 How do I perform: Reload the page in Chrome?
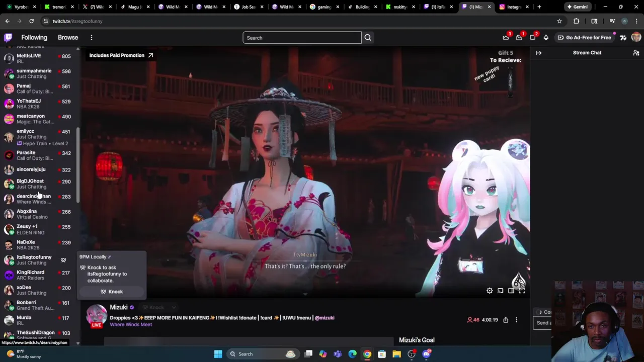point(31,21)
